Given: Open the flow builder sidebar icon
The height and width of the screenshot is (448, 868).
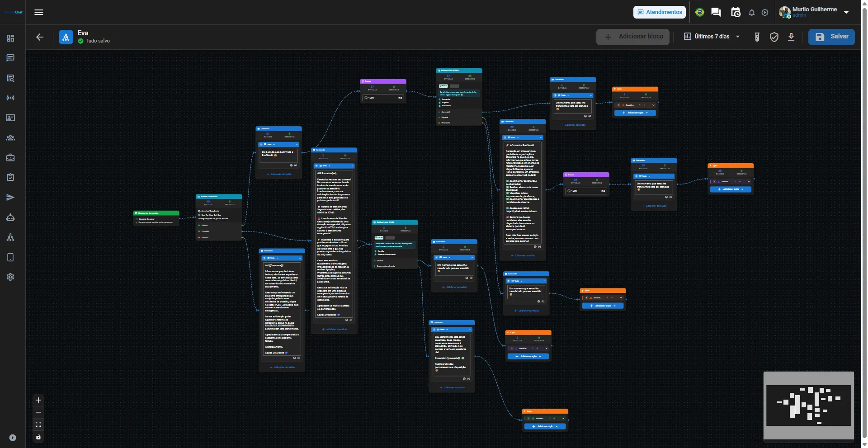Looking at the screenshot, I should (10, 237).
